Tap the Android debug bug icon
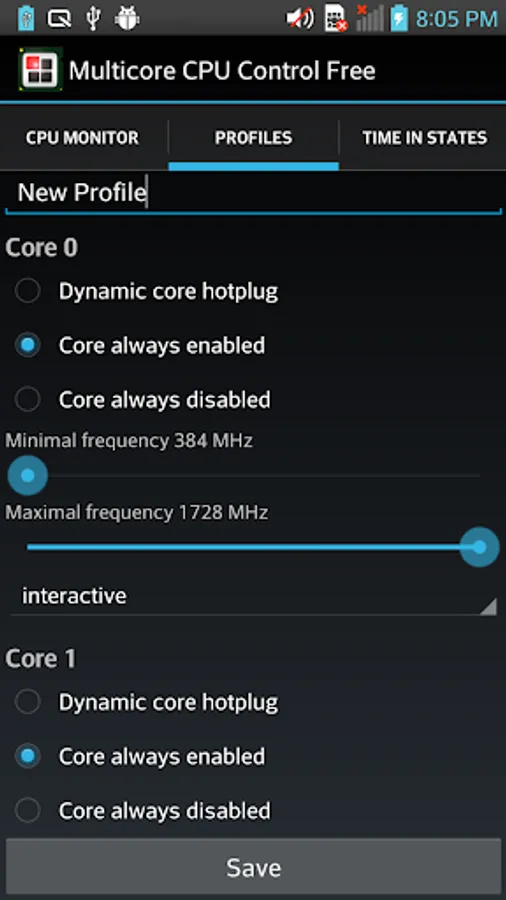Viewport: 506px width, 900px height. (127, 18)
